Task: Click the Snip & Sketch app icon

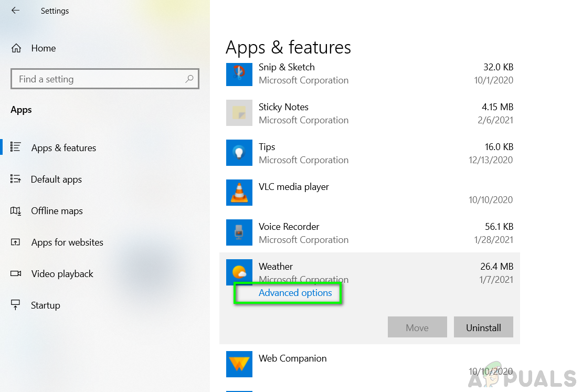Action: click(239, 73)
